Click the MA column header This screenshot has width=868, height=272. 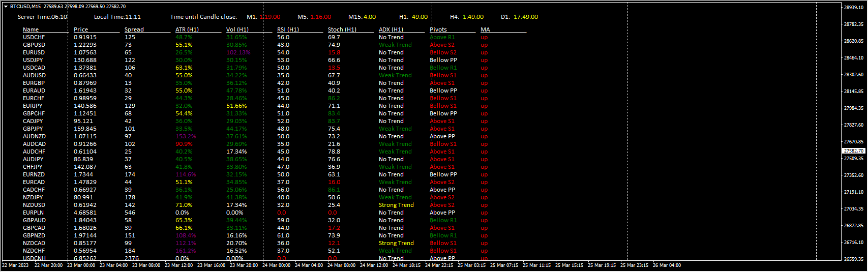point(485,29)
